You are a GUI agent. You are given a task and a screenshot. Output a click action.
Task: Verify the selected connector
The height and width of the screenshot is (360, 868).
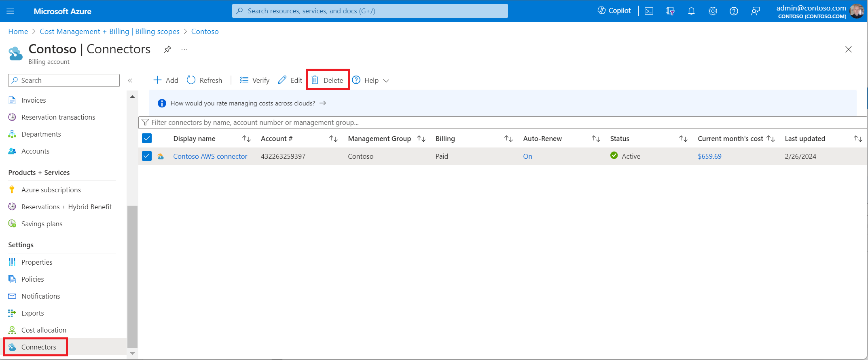tap(254, 80)
